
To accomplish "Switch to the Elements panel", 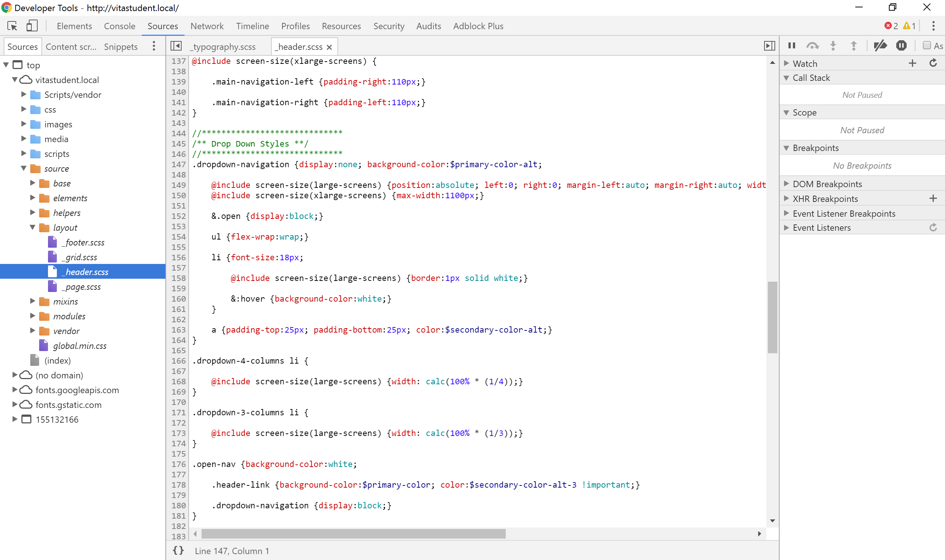I will (x=74, y=26).
